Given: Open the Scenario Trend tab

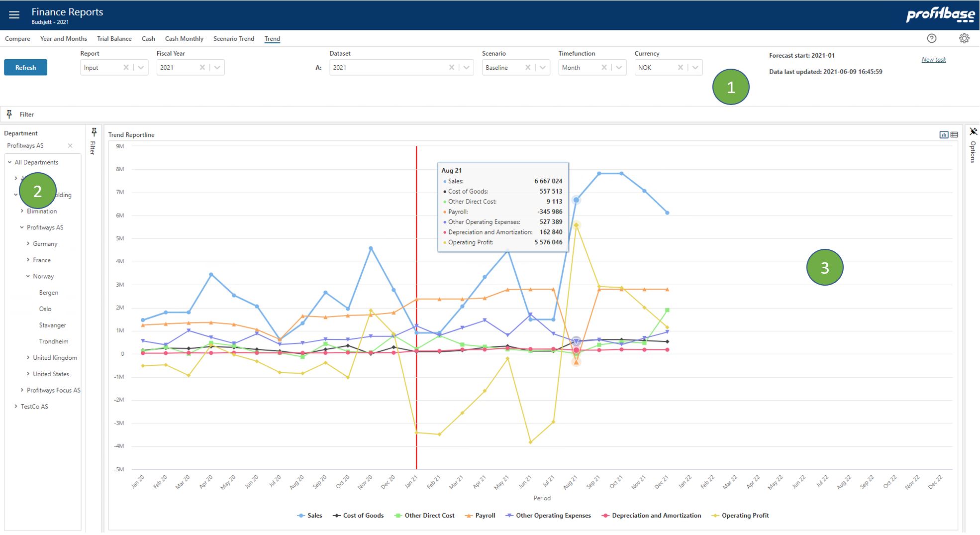Looking at the screenshot, I should point(234,39).
